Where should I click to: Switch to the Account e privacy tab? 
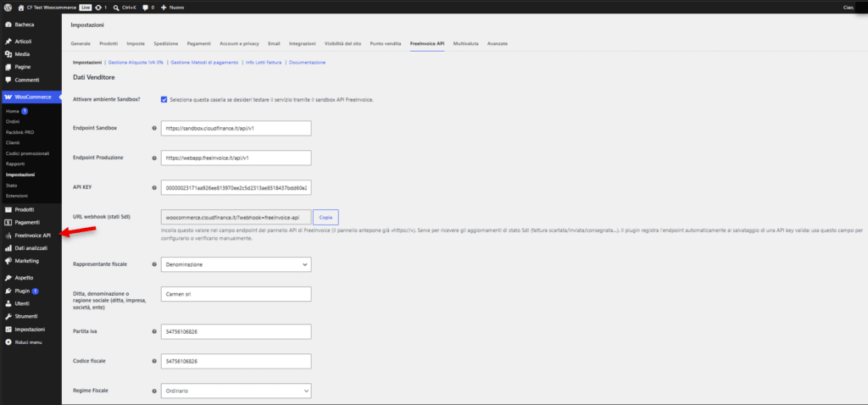[x=239, y=43]
